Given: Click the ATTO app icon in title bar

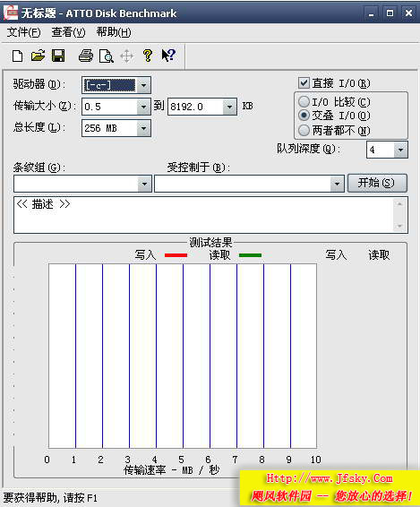Looking at the screenshot, I should pos(11,13).
